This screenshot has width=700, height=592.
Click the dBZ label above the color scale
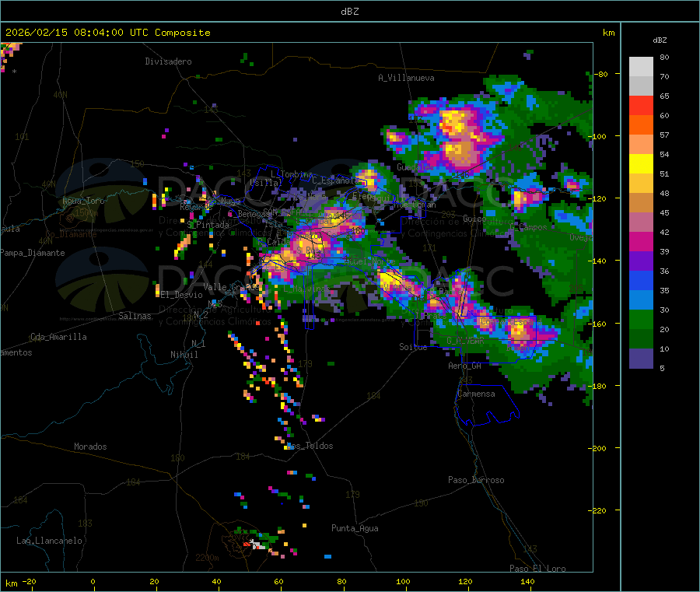click(660, 40)
